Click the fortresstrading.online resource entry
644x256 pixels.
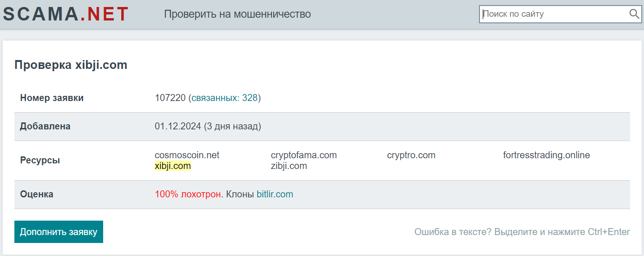(x=546, y=155)
